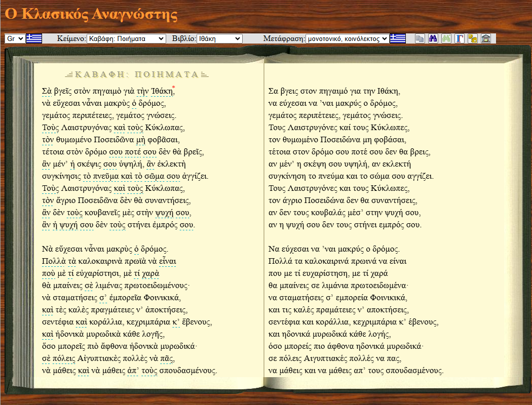Viewport: 532px width, 405px height.
Task: Open font settings with the Γ icon
Action: [x=460, y=38]
